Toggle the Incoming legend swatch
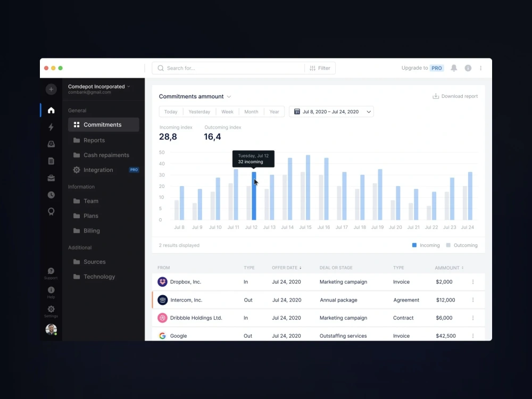532x399 pixels. 414,245
